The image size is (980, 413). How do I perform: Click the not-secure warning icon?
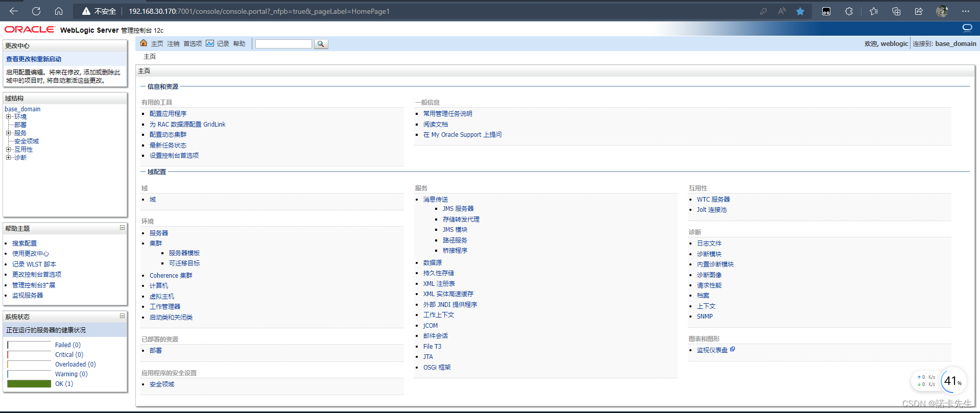[86, 11]
